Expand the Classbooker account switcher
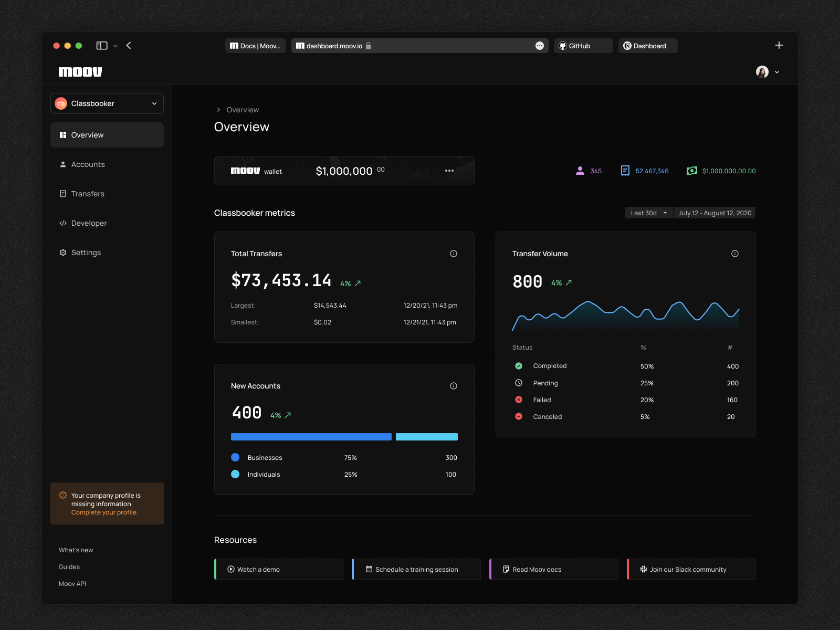Image resolution: width=840 pixels, height=630 pixels. tap(107, 103)
